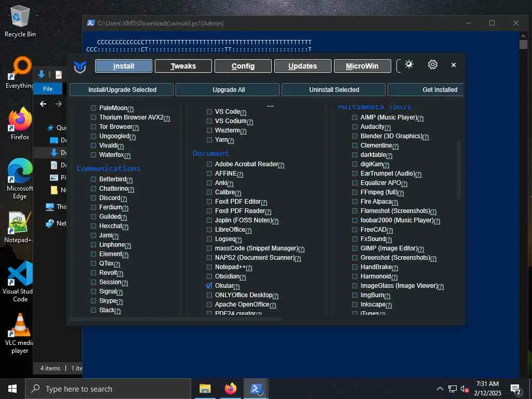532x399 pixels.
Task: Open Microsoft Edge desktop shortcut
Action: coord(20,179)
